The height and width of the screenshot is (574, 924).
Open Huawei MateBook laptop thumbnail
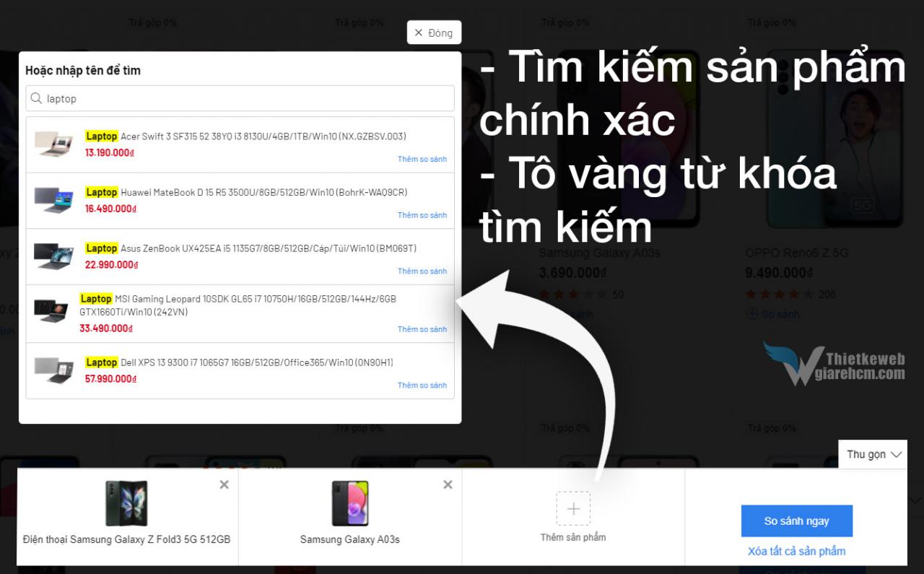pos(54,200)
